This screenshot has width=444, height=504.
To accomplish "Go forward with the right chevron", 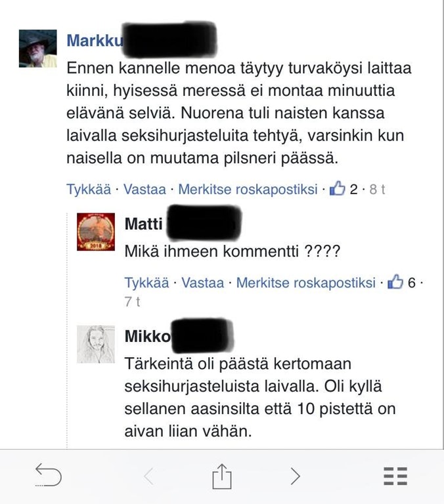I will (295, 476).
